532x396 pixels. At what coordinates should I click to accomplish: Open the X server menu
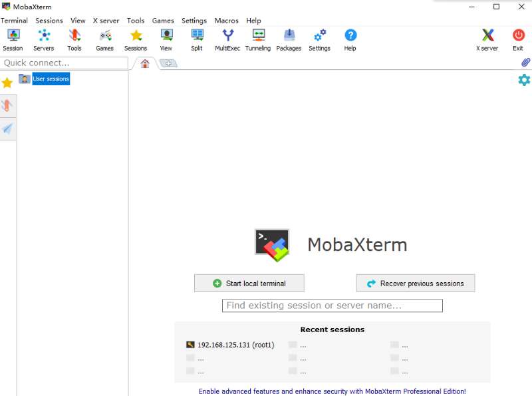point(106,21)
